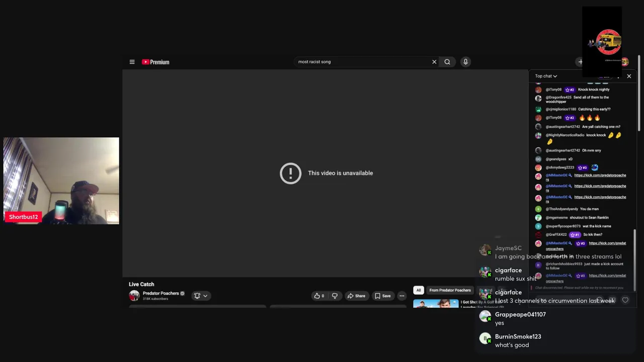Click the school bus logo overlay
This screenshot has height=362, width=644.
tap(607, 42)
